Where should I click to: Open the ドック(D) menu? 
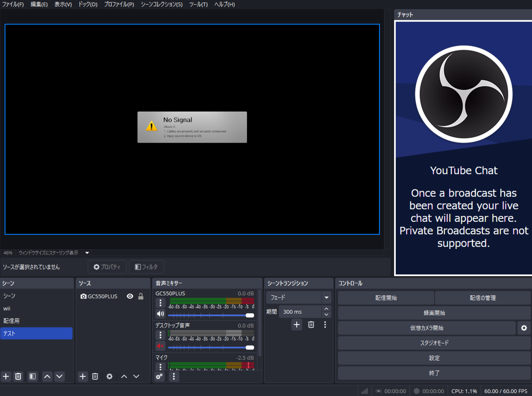point(88,4)
